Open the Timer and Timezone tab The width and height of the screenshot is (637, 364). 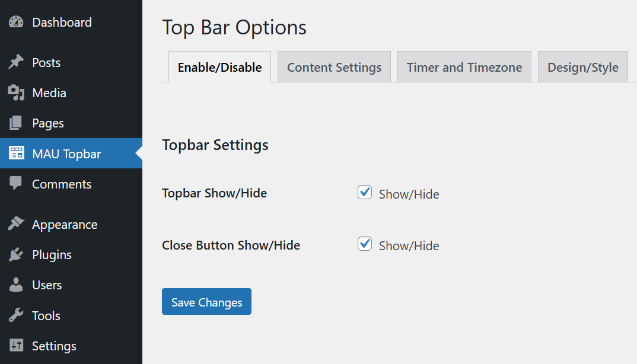[464, 67]
